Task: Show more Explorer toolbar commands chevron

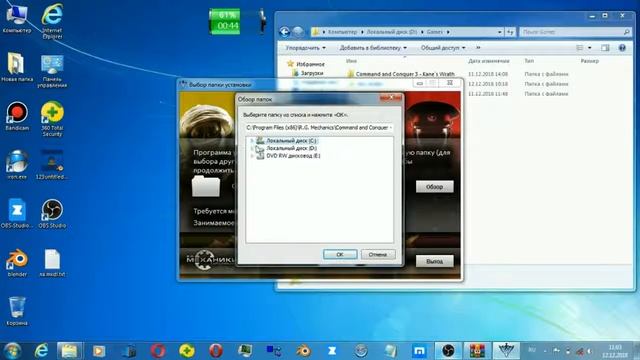Action: [478, 48]
